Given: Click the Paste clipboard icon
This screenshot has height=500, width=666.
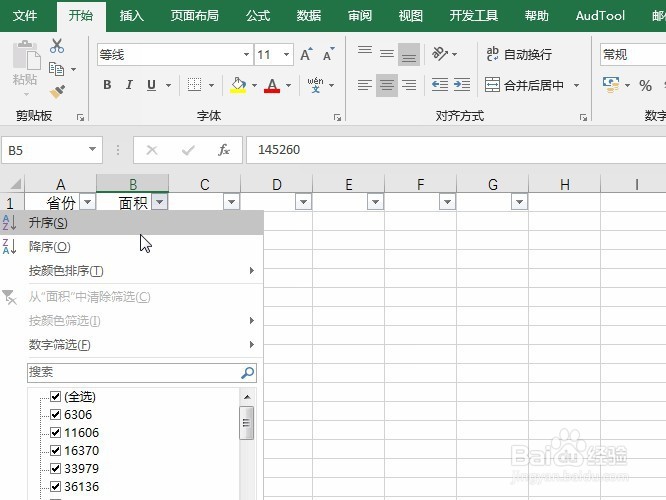Looking at the screenshot, I should (x=26, y=55).
